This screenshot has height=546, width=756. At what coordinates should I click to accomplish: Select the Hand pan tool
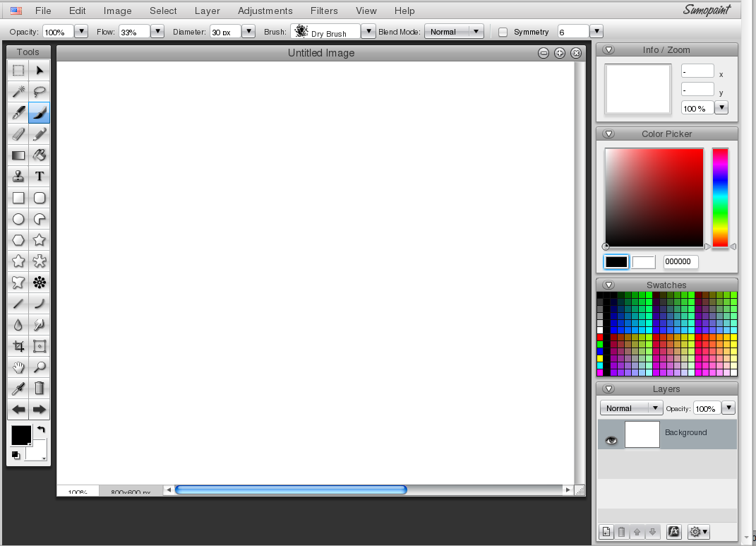(18, 367)
